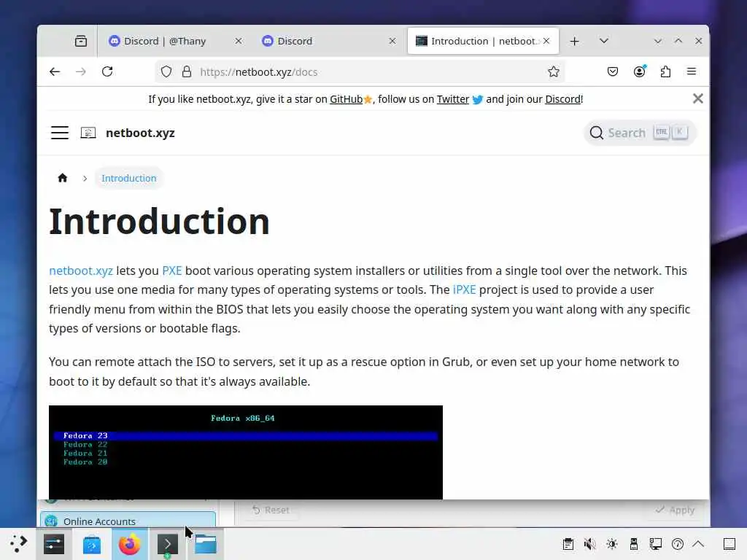Expand hidden system tray icons

[698, 544]
